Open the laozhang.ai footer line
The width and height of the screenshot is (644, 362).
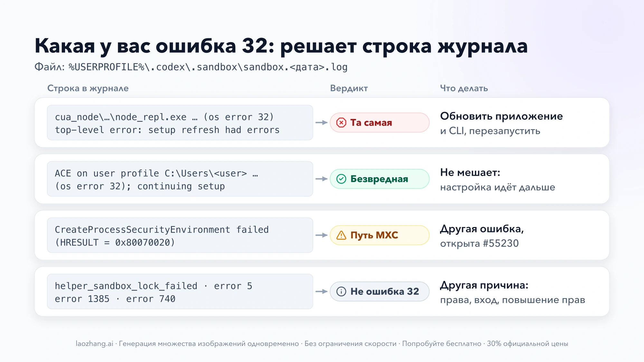click(322, 344)
